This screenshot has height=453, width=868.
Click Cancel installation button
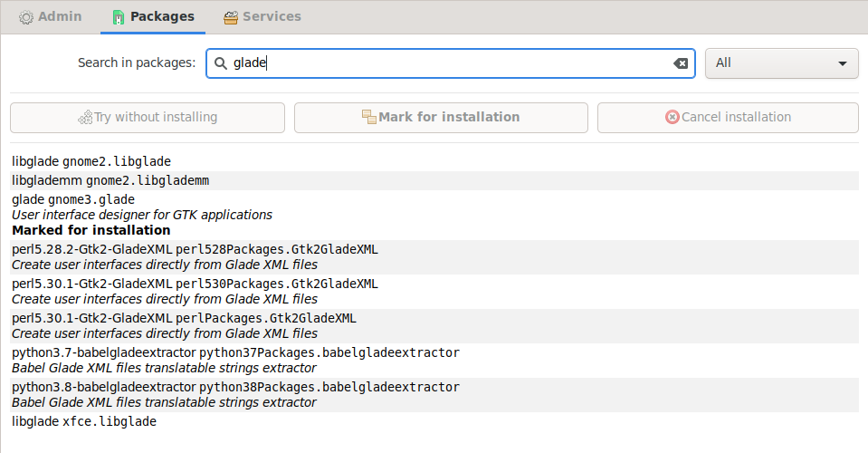click(x=728, y=118)
